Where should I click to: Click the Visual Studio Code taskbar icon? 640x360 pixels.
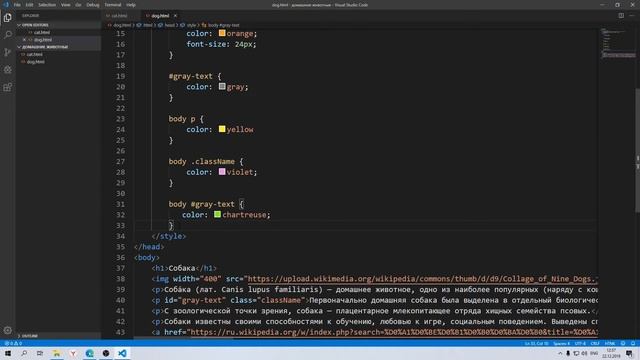[122, 353]
